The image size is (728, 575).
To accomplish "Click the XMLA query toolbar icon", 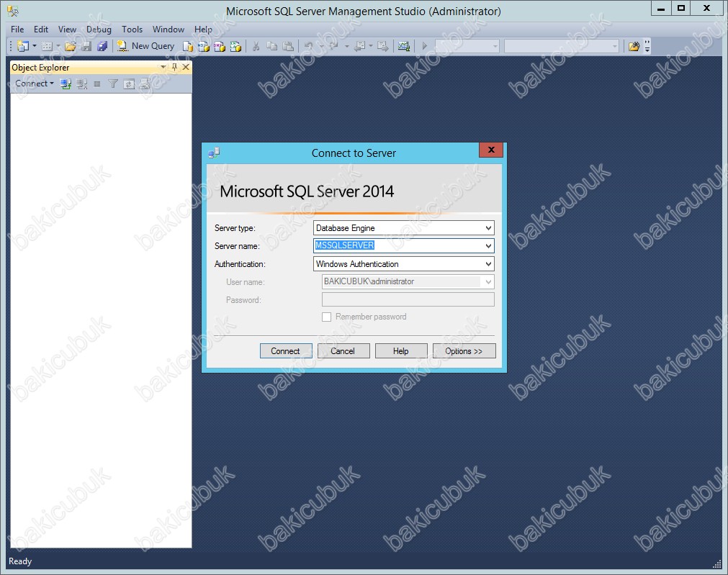I will pos(236,46).
